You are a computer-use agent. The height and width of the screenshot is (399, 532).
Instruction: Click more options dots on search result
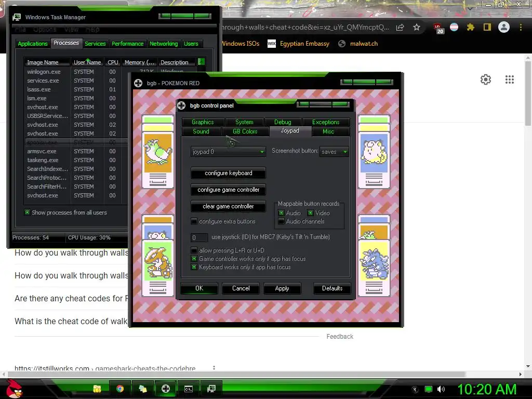(x=214, y=368)
